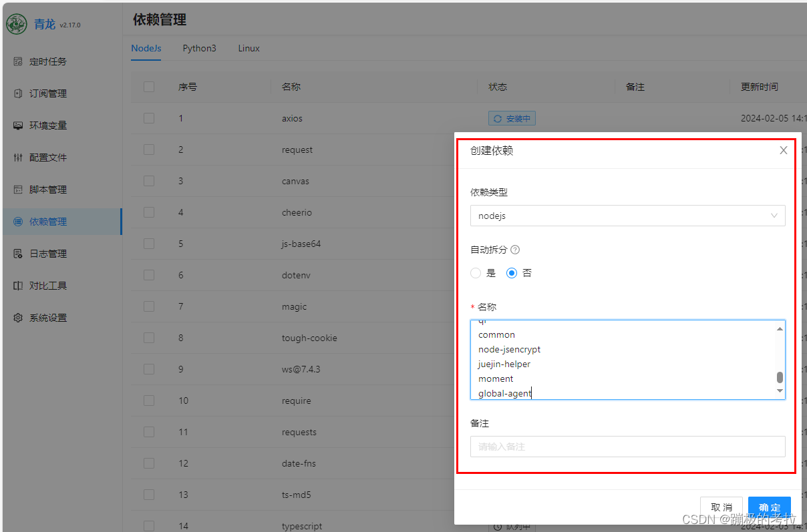The height and width of the screenshot is (532, 807).
Task: Click the 状态 column header
Action: [x=498, y=87]
